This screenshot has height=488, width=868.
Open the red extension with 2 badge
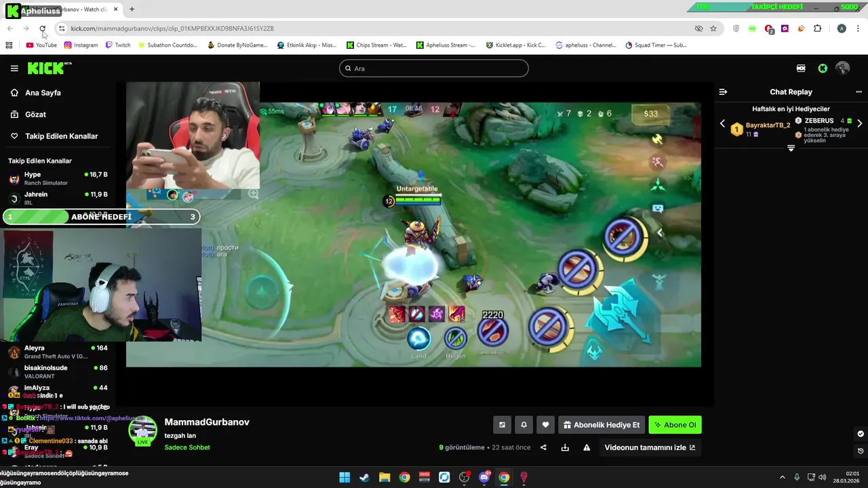point(769,29)
